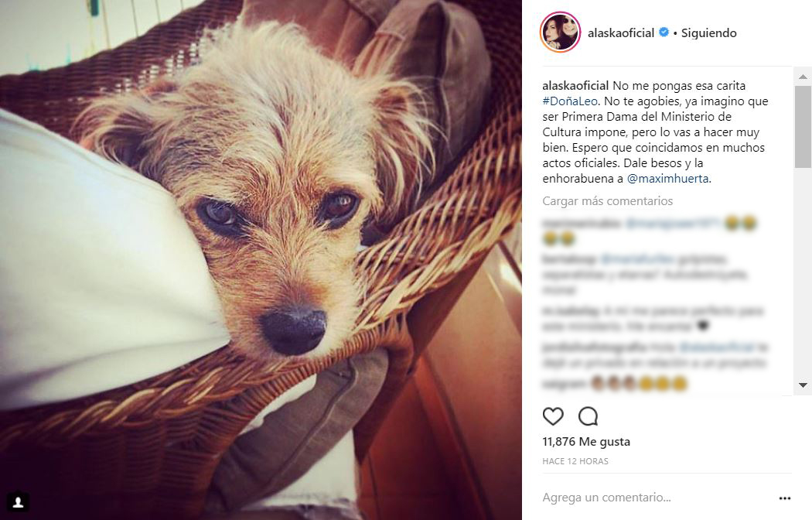Click the comments scrollbar up arrow
The height and width of the screenshot is (520, 812).
click(x=803, y=77)
